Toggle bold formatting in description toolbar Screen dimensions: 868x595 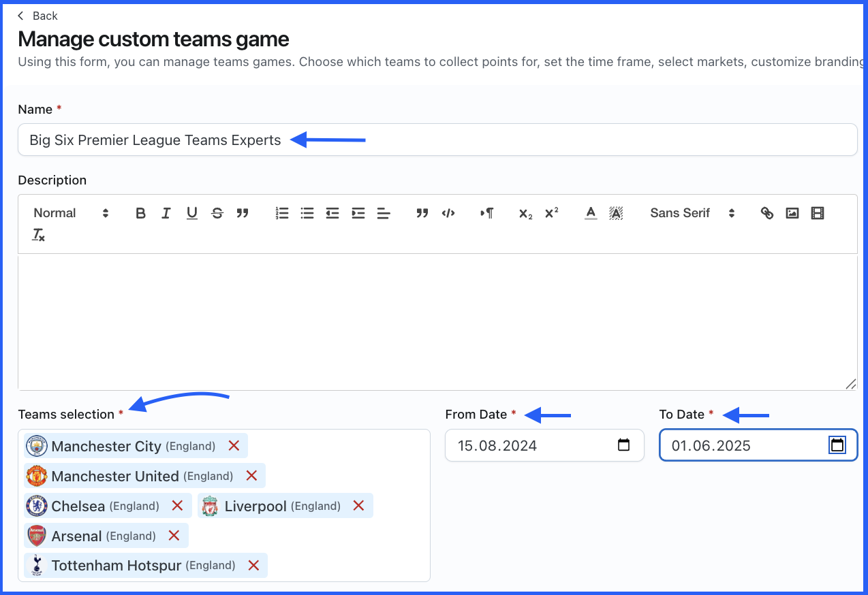(x=140, y=213)
